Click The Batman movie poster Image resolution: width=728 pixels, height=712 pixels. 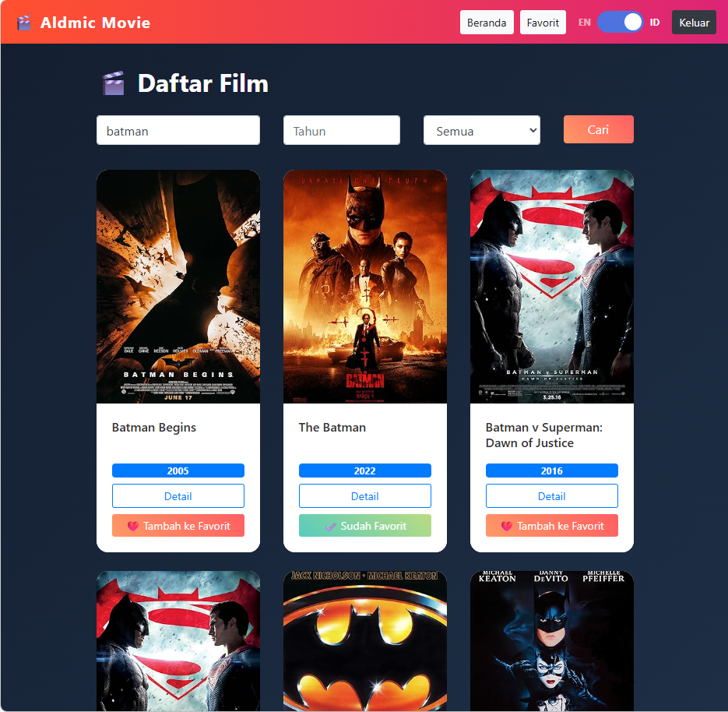(x=365, y=287)
